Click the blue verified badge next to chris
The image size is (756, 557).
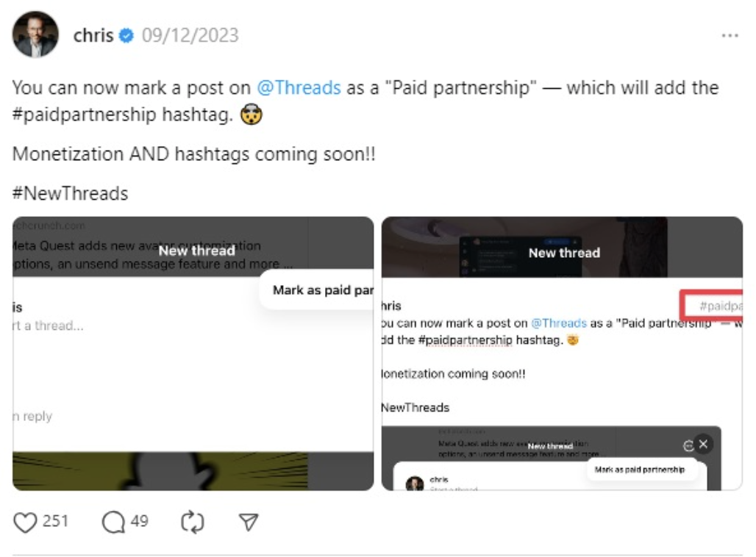click(126, 35)
